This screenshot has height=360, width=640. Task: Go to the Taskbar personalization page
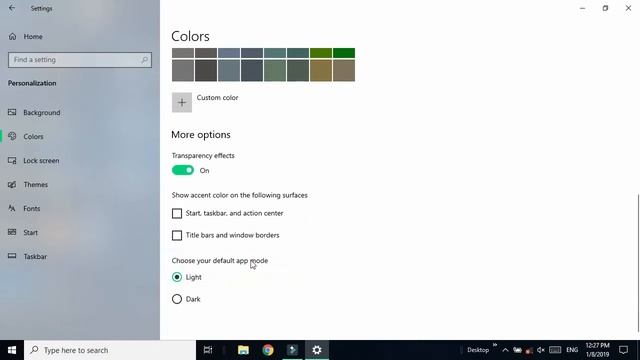[x=35, y=256]
